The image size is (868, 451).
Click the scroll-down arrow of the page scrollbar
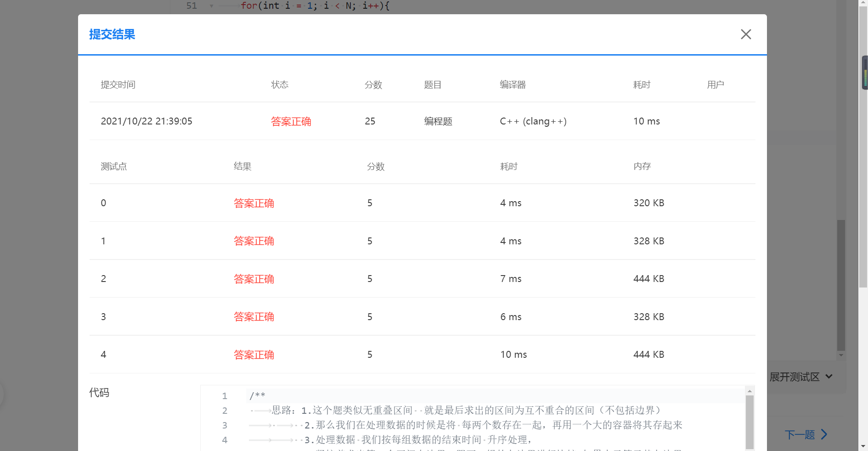(863, 446)
